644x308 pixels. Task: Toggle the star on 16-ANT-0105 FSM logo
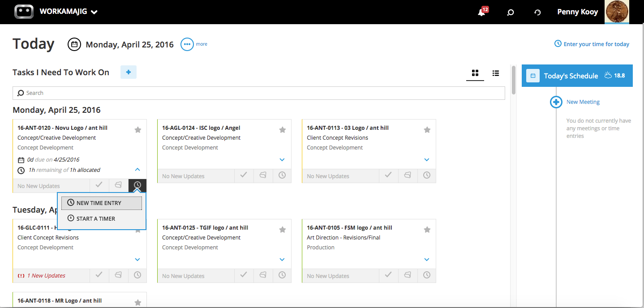click(427, 229)
